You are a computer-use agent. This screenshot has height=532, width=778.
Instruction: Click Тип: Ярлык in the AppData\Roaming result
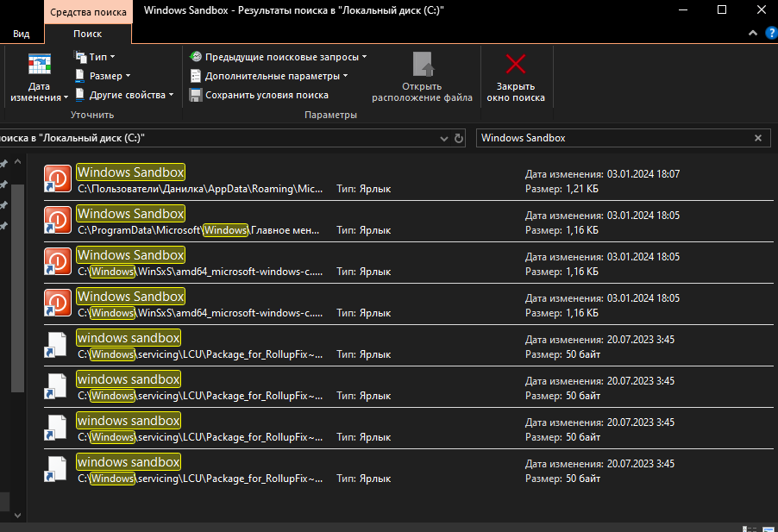point(364,189)
